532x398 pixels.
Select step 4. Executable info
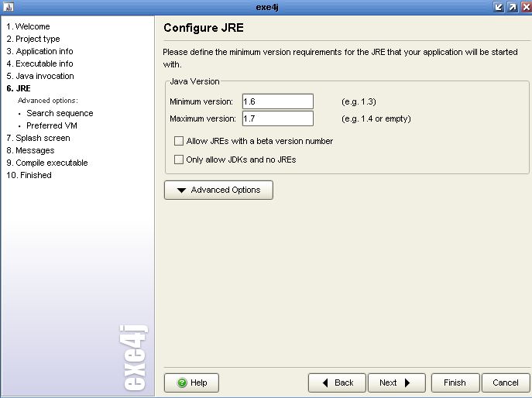[39, 63]
